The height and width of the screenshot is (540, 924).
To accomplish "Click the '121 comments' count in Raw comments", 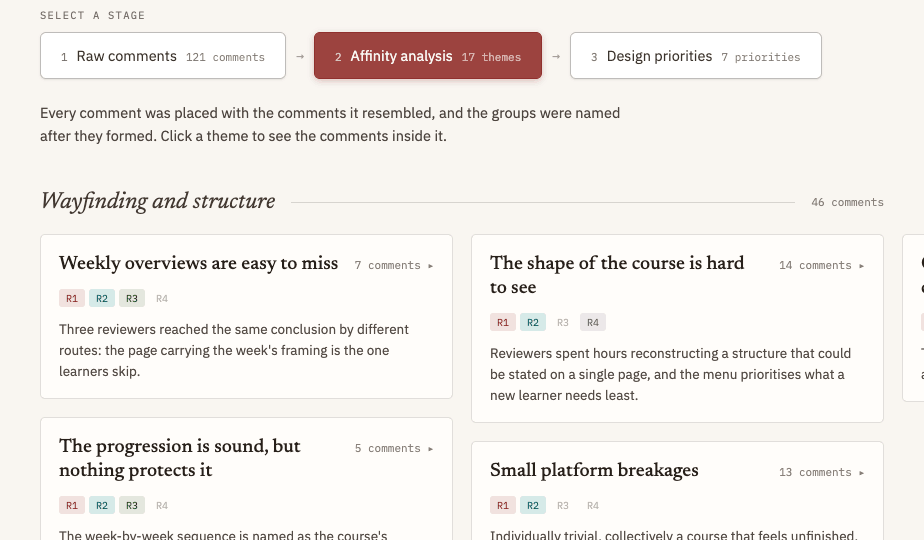I will (225, 57).
